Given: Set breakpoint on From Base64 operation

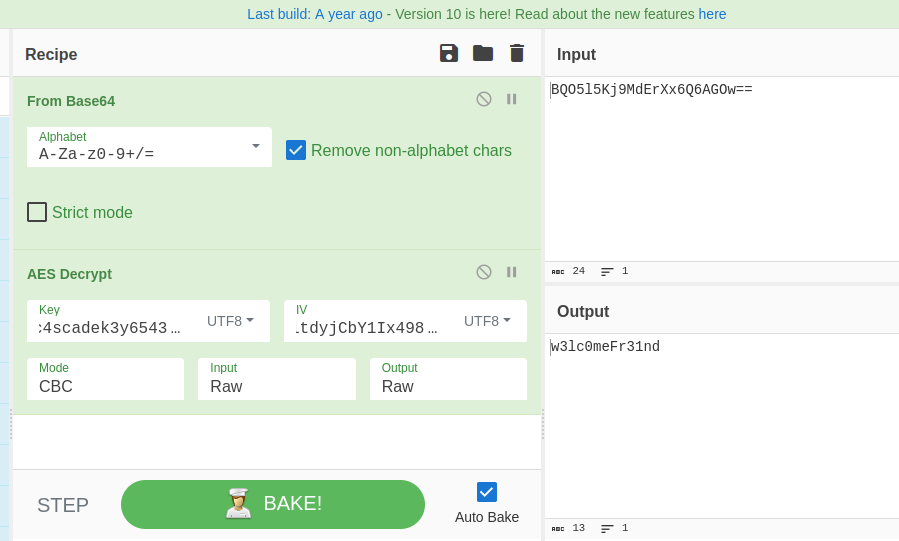Looking at the screenshot, I should tap(511, 99).
